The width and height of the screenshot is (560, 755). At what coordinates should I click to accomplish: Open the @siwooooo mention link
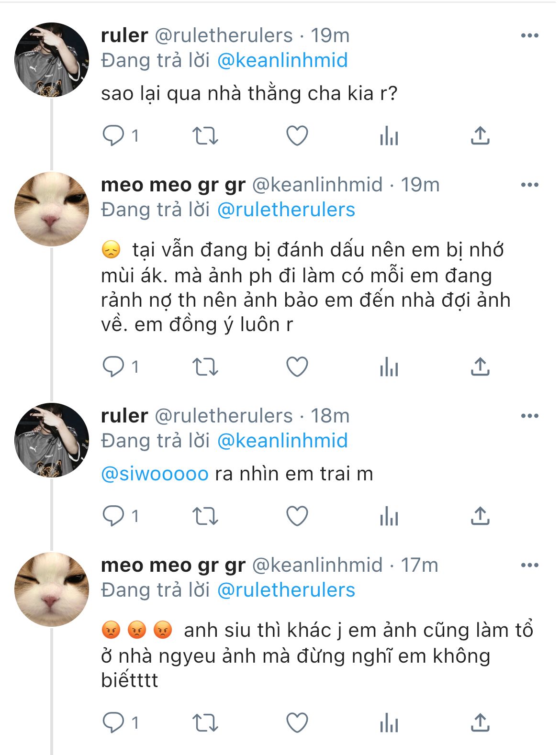click(155, 474)
